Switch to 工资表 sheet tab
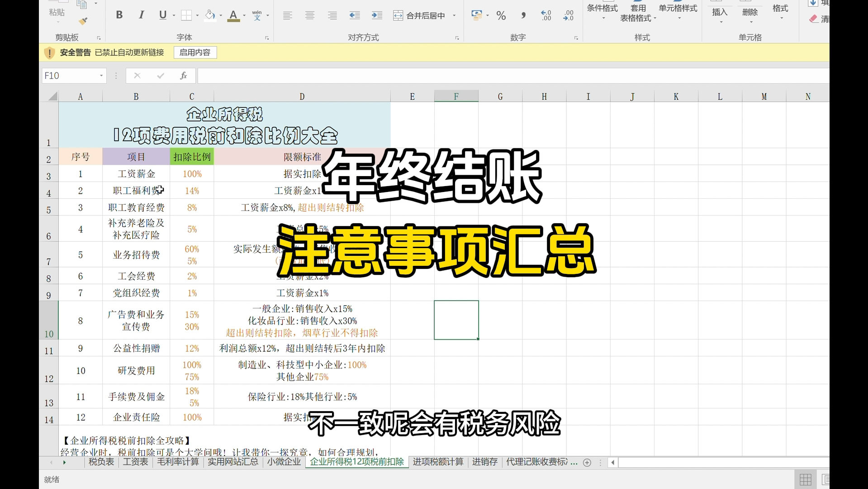Screen dimensions: 868x489 click(135, 462)
